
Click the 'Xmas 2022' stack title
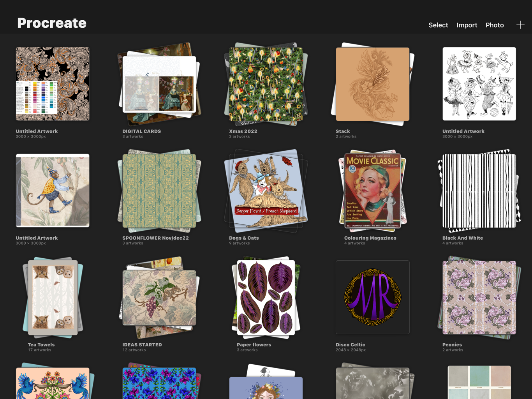click(243, 131)
